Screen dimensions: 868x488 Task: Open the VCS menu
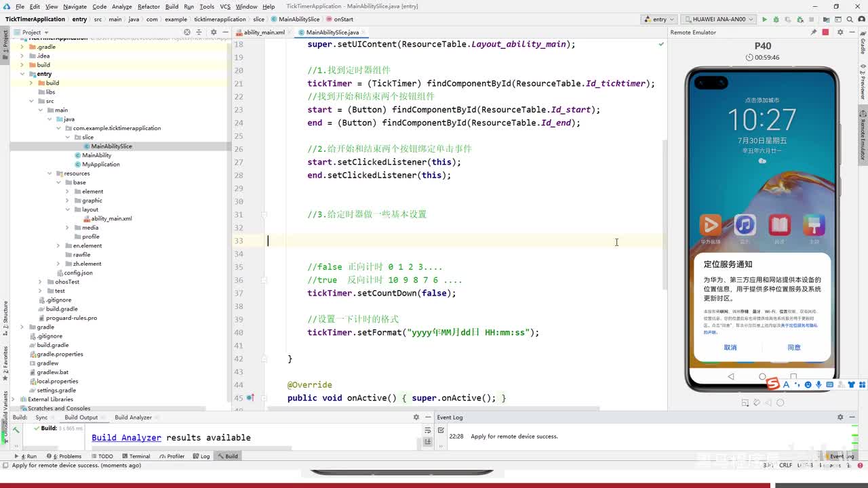tap(225, 7)
